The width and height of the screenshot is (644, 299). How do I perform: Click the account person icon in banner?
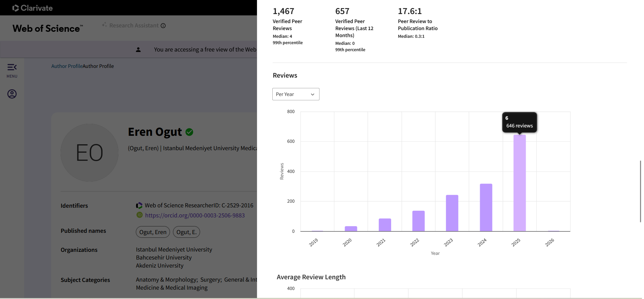[138, 49]
